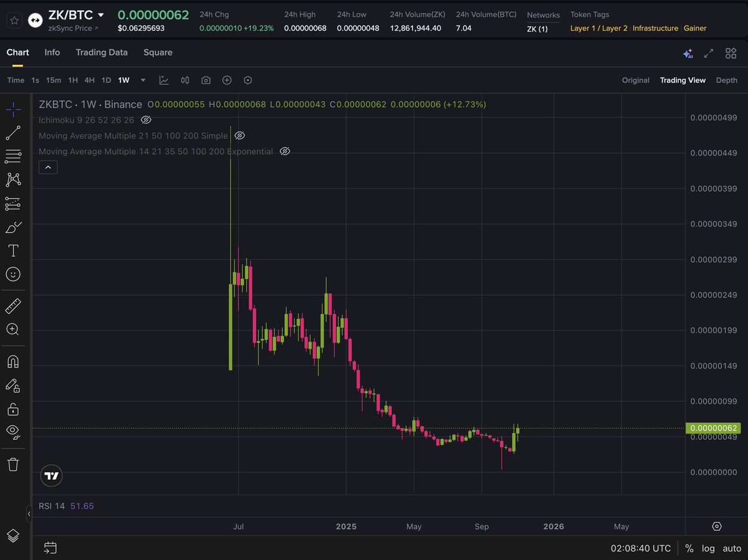Click the Infrastructure token tag
The width and height of the screenshot is (748, 560).
(x=656, y=28)
